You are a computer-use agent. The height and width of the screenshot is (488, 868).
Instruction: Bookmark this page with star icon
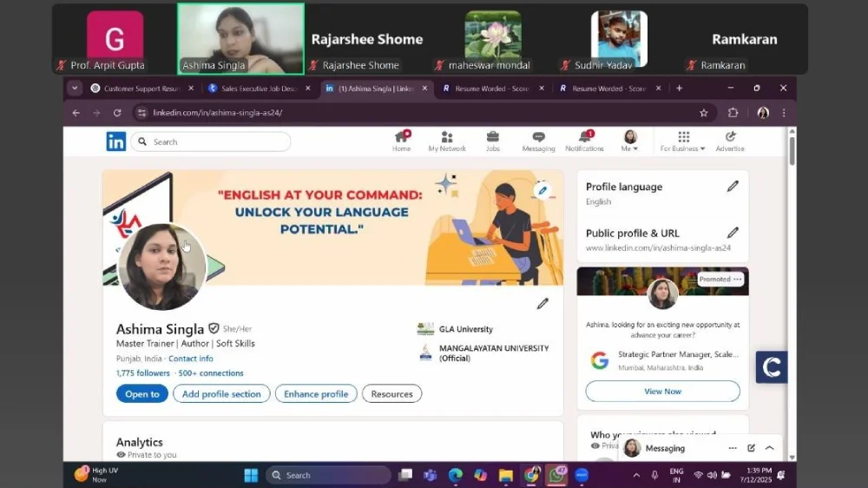click(x=704, y=113)
